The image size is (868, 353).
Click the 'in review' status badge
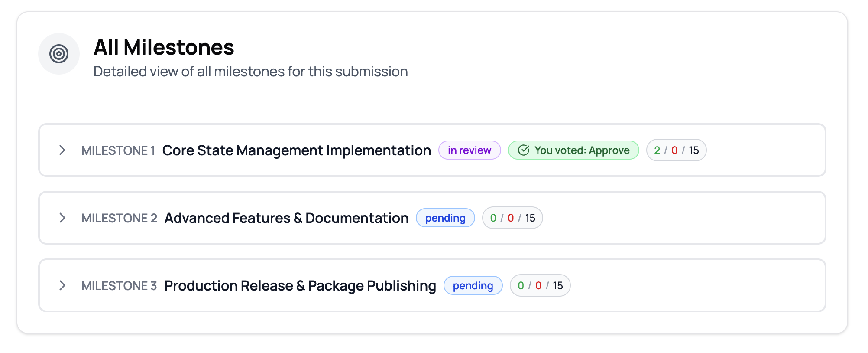click(470, 150)
